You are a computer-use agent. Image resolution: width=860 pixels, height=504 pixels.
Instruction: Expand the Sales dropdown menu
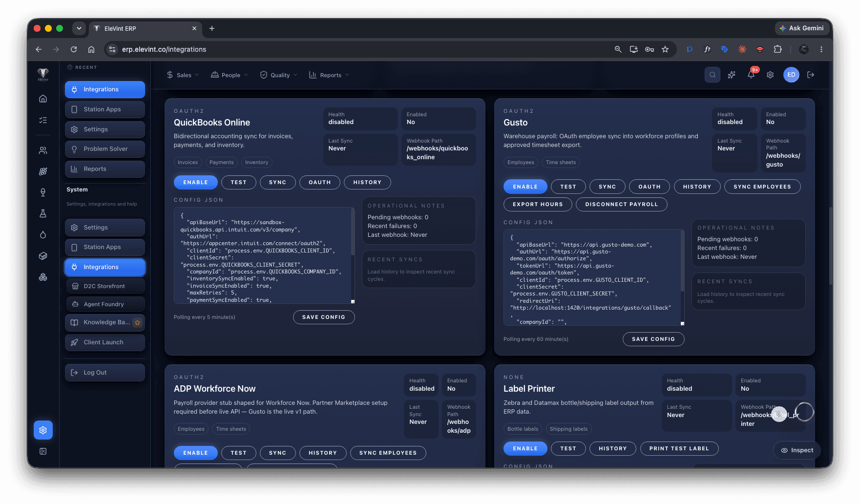pos(183,75)
